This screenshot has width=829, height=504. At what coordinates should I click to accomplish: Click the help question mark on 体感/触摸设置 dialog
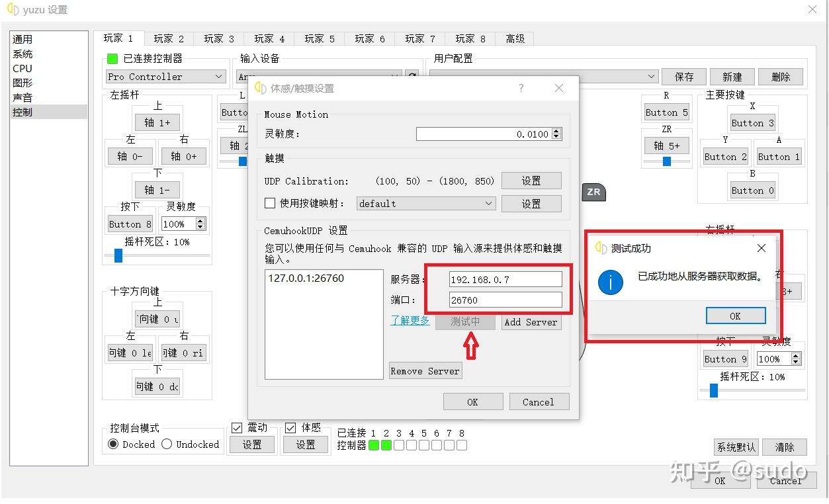pos(521,88)
